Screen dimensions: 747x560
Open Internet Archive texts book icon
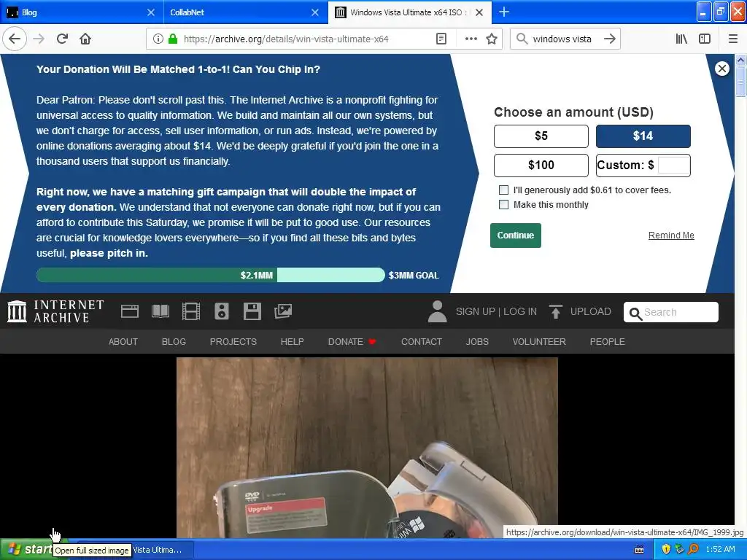160,311
